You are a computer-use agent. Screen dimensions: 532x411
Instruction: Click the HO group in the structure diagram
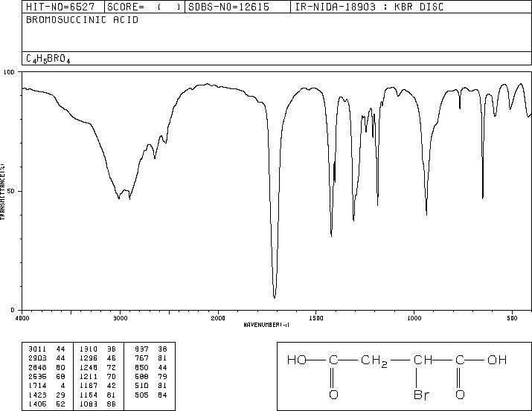[x=297, y=360]
